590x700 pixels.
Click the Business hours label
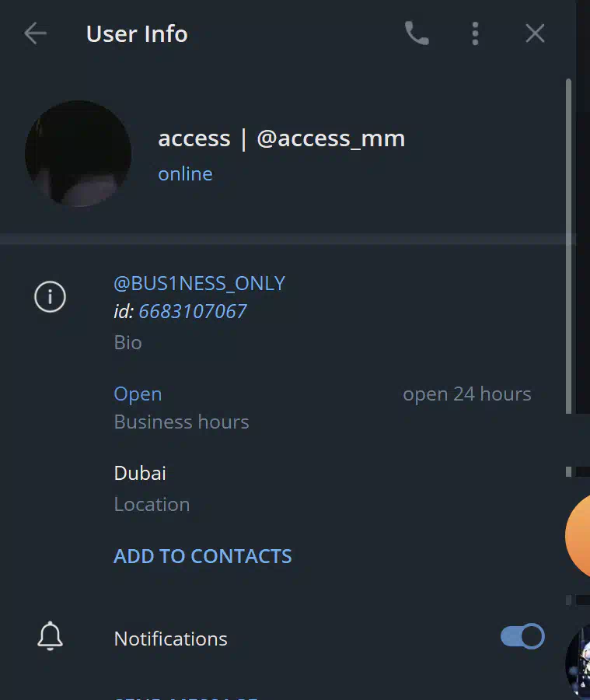(181, 422)
